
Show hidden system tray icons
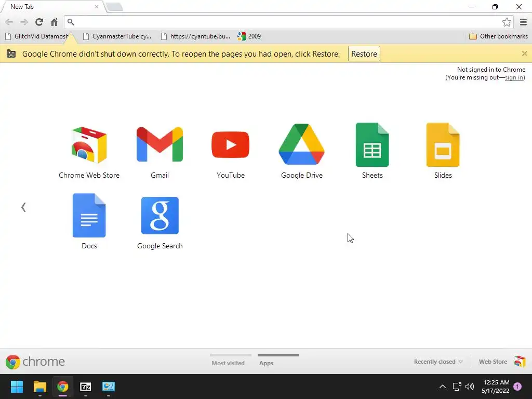click(443, 387)
